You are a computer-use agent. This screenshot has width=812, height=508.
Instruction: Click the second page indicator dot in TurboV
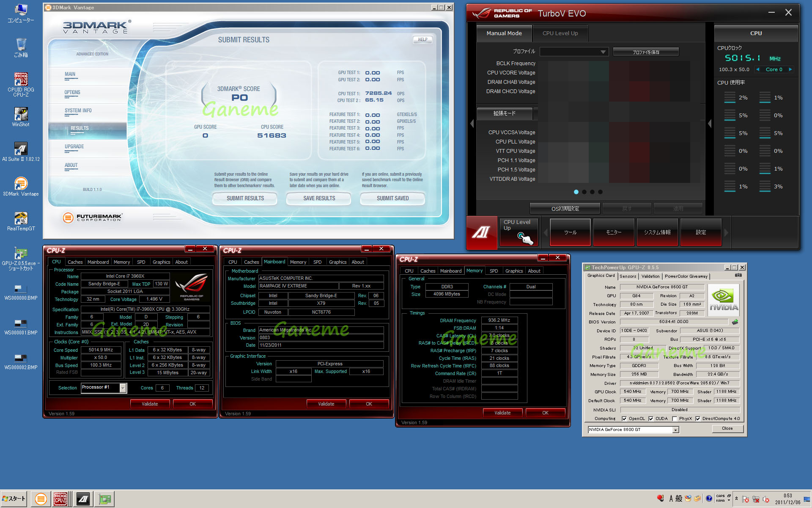click(x=584, y=192)
